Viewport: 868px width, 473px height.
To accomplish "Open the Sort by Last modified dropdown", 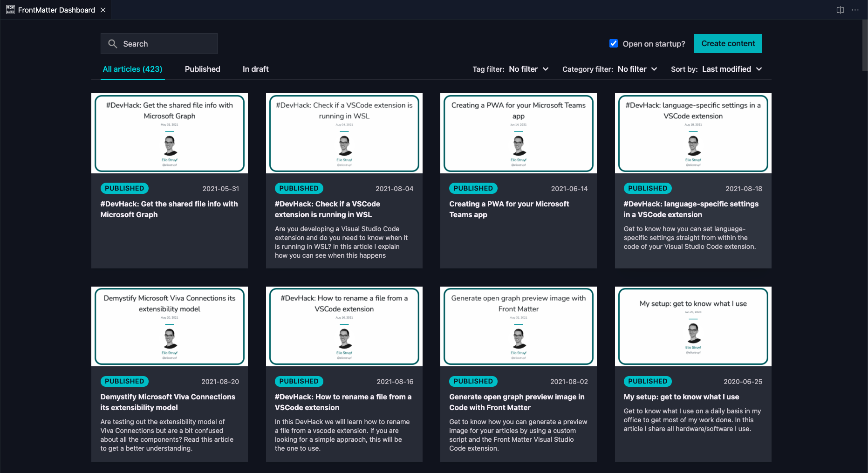I will (732, 69).
